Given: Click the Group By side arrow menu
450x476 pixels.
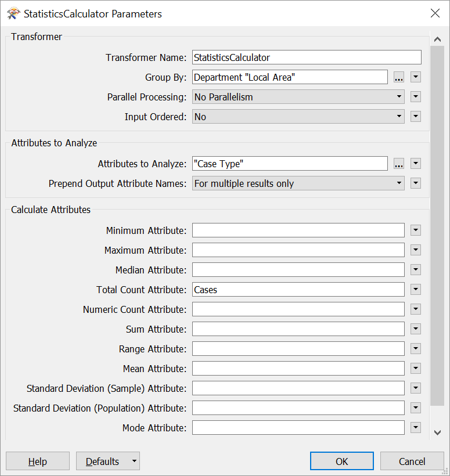Looking at the screenshot, I should pyautogui.click(x=415, y=77).
